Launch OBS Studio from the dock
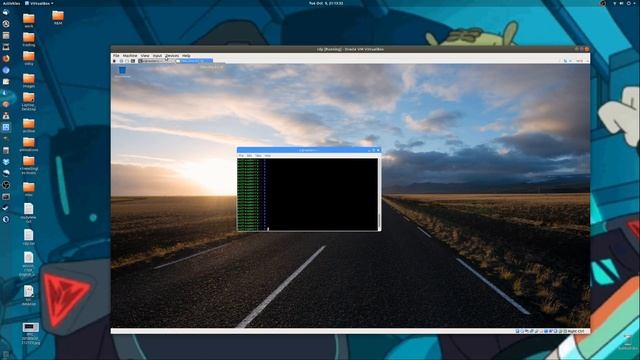Image resolution: width=640 pixels, height=360 pixels. [6, 185]
